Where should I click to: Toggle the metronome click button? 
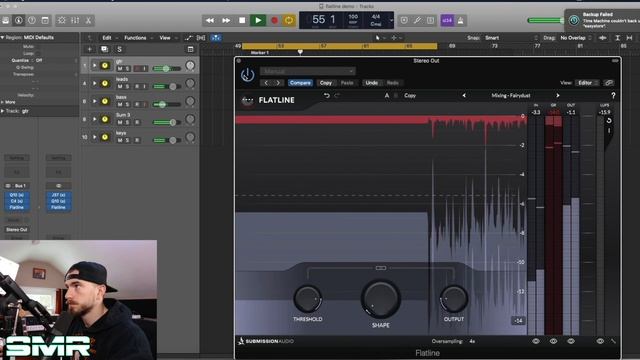[x=461, y=20]
